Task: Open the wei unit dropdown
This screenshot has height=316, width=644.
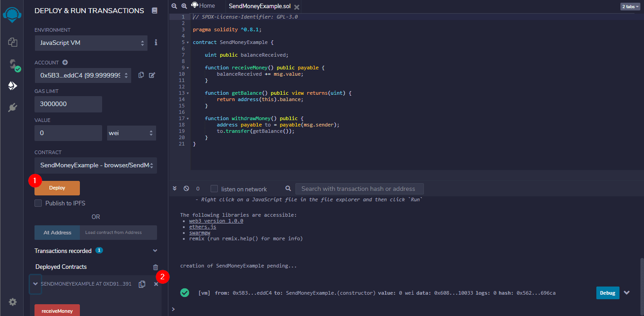Action: point(132,133)
